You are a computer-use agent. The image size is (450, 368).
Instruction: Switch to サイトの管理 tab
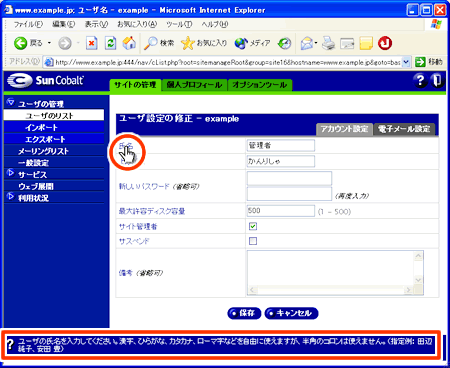click(135, 85)
